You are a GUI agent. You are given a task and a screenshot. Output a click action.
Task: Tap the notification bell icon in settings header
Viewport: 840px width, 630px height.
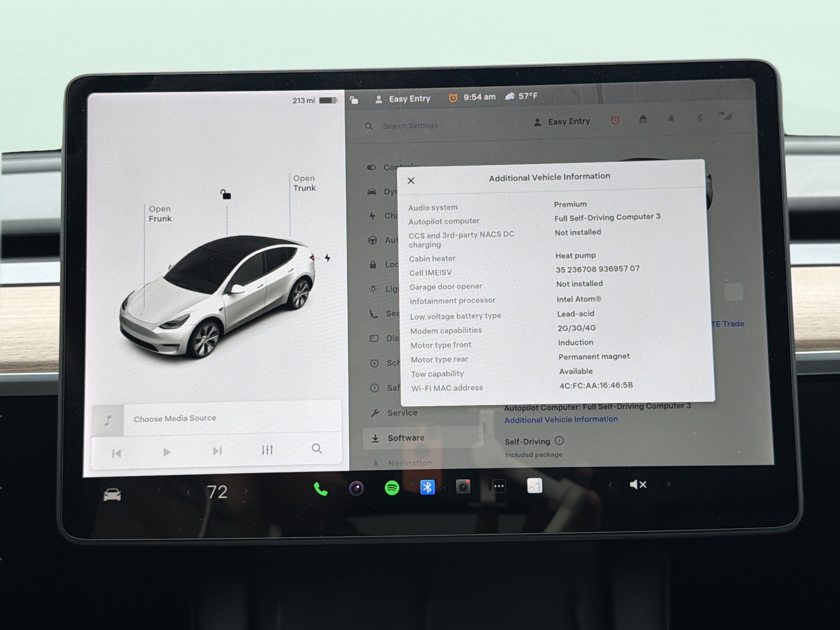(671, 118)
